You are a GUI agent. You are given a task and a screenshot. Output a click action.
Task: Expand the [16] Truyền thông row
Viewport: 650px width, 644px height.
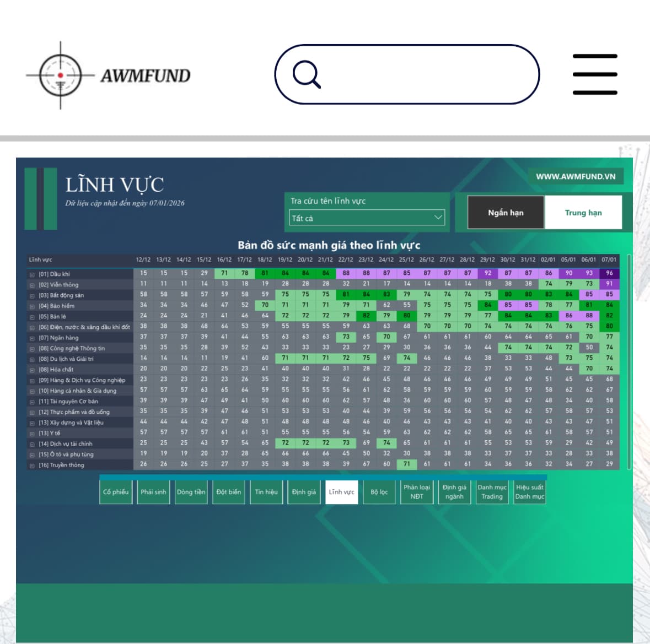[x=32, y=466]
